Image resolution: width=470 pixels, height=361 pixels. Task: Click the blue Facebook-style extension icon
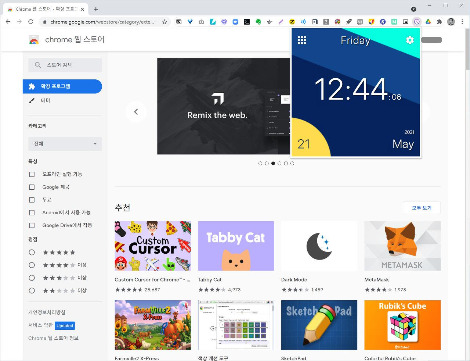(x=383, y=22)
